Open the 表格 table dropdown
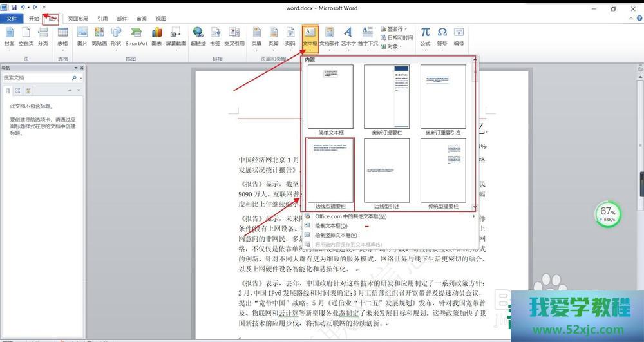The image size is (644, 342). (62, 36)
